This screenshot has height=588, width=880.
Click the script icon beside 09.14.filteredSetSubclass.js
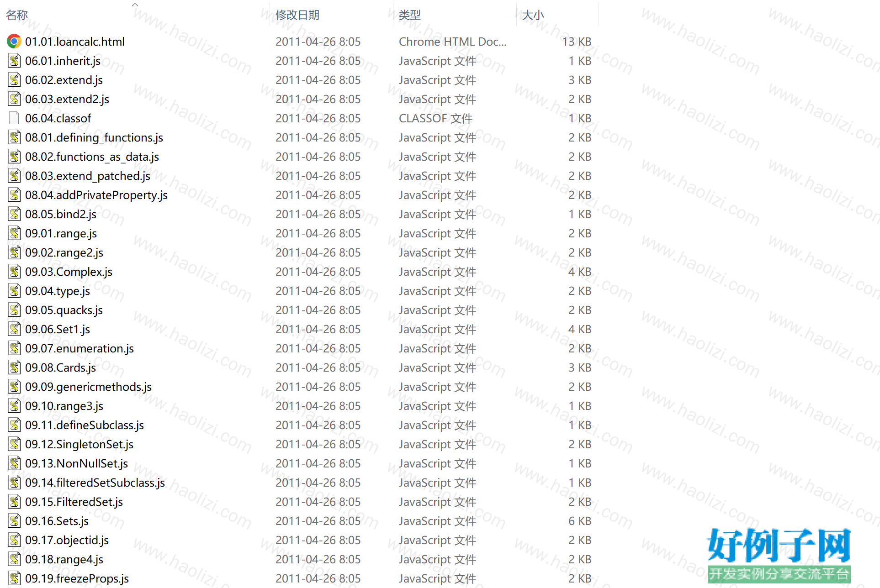tap(15, 483)
